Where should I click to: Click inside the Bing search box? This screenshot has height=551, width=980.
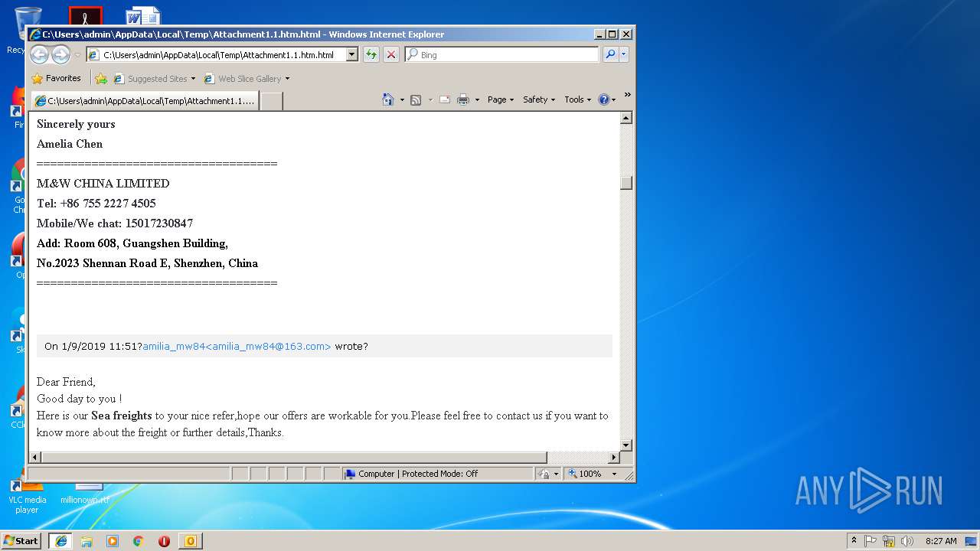click(508, 55)
